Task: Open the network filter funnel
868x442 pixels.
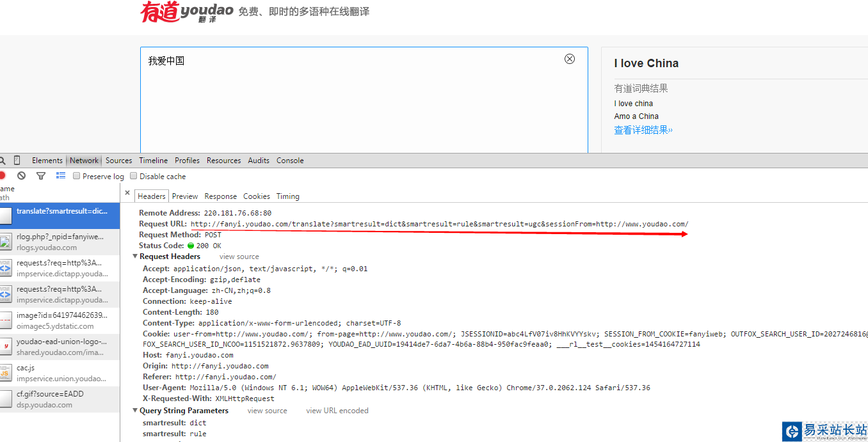Action: tap(41, 176)
